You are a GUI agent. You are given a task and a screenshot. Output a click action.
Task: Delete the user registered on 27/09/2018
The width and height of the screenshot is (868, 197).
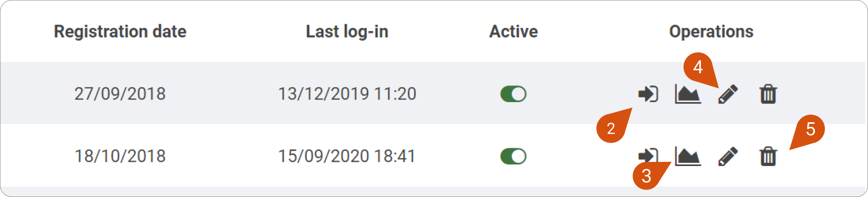(x=768, y=94)
